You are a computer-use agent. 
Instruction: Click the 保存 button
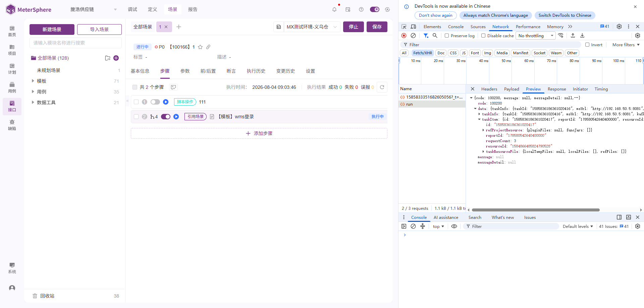point(377,27)
